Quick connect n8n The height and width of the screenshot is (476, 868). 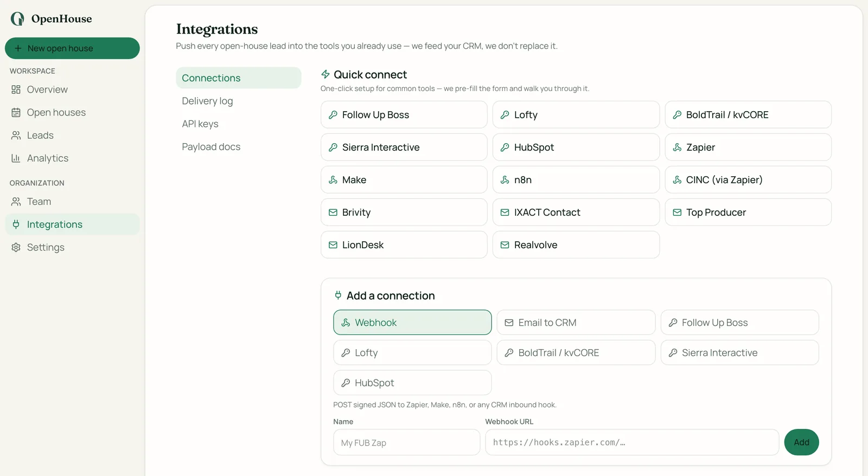[x=576, y=180]
